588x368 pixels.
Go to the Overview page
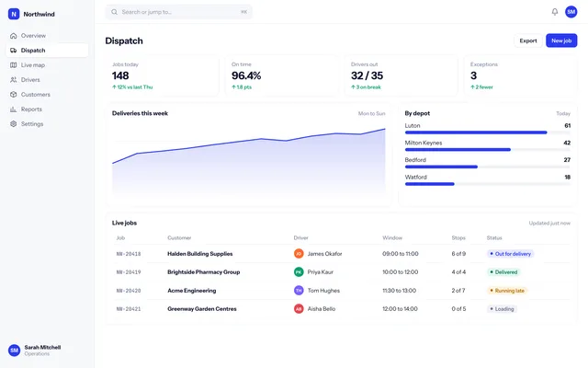pyautogui.click(x=47, y=36)
